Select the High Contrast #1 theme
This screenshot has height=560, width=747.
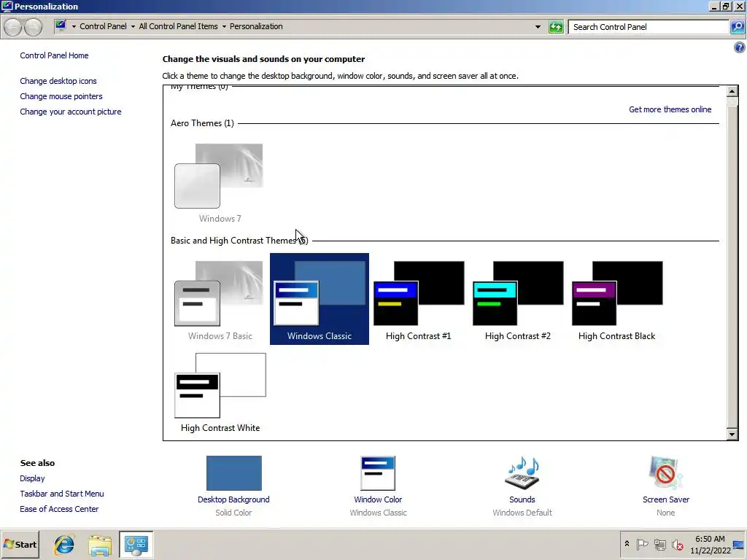tap(418, 300)
